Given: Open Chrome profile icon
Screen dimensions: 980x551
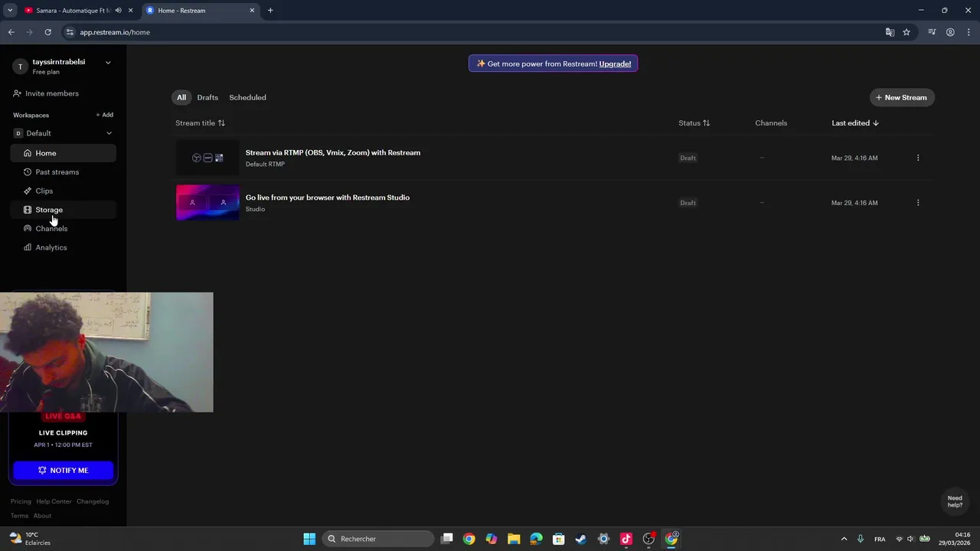Looking at the screenshot, I should pos(950,32).
